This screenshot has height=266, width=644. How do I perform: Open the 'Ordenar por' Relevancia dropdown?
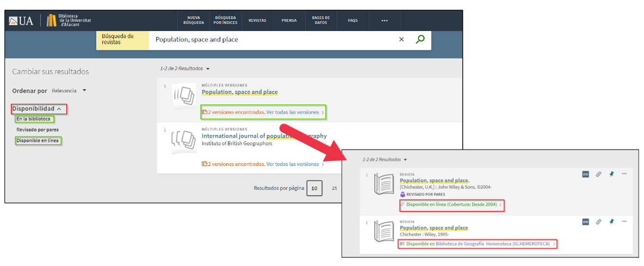coord(69,90)
